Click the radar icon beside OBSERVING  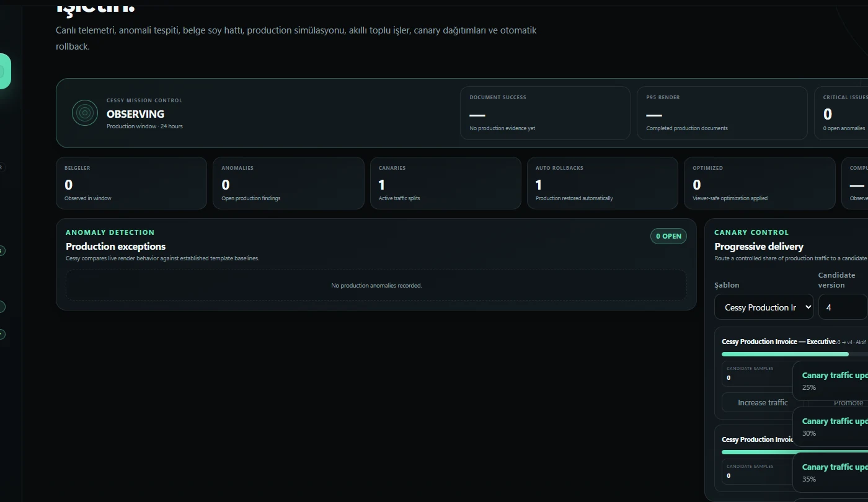coord(85,113)
